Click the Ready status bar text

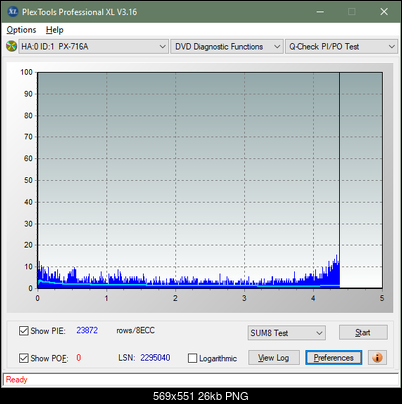click(x=16, y=379)
